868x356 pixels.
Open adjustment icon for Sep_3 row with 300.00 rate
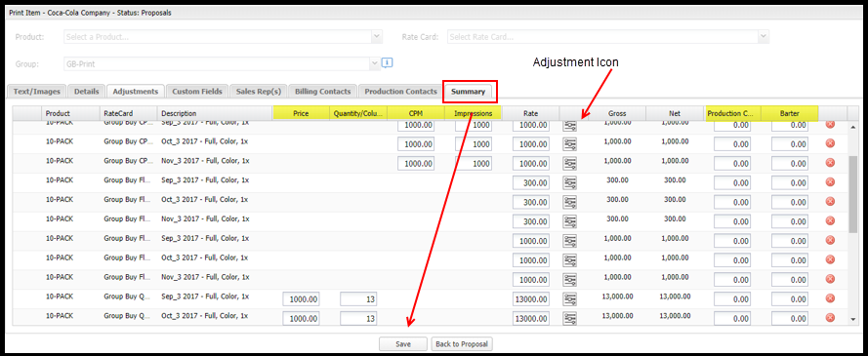tap(569, 183)
